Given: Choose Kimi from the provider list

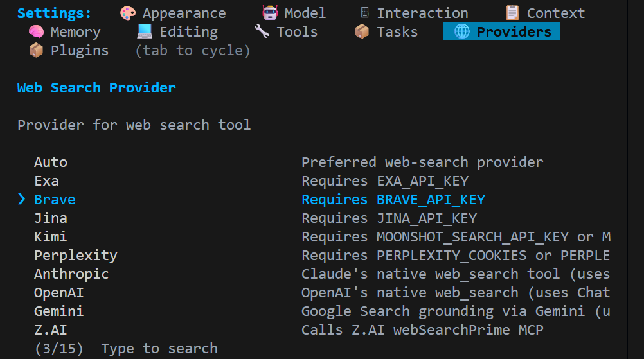Looking at the screenshot, I should click(x=51, y=237).
